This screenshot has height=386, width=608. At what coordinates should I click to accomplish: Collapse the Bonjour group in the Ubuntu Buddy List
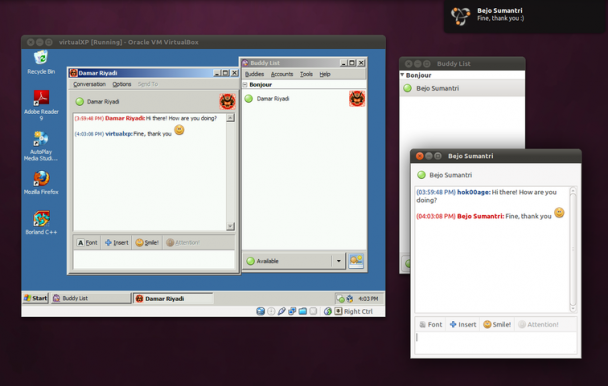coord(402,75)
